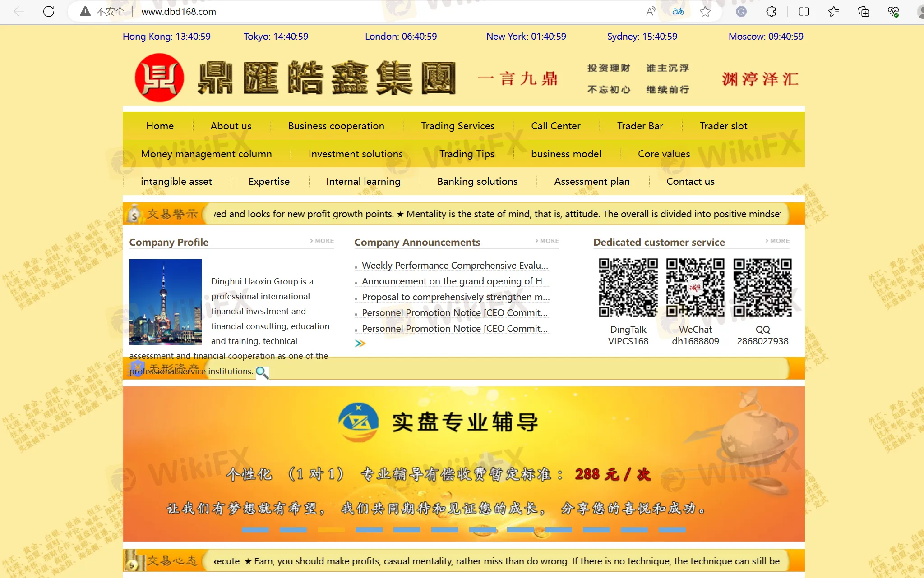Click the Grammarly extension icon
Screen dimensions: 924x578
click(x=740, y=12)
